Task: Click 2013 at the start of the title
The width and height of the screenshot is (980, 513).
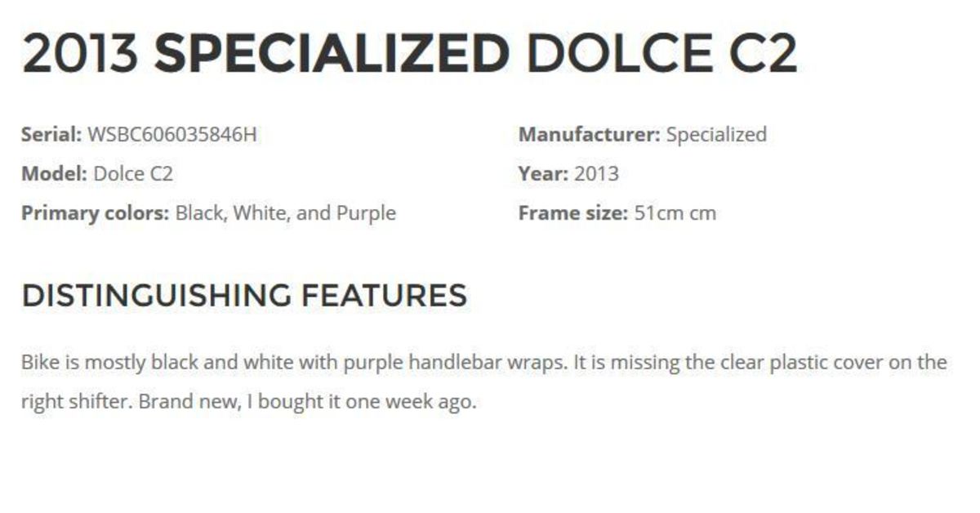Action: [x=81, y=54]
